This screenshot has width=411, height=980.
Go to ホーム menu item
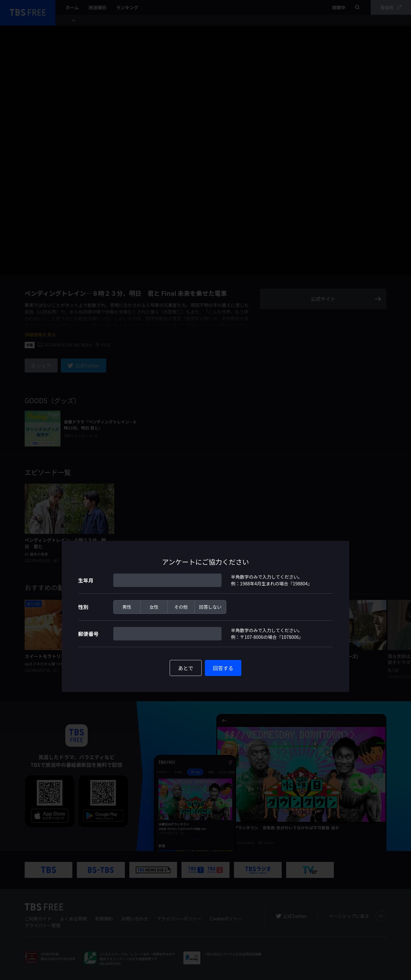[x=72, y=8]
